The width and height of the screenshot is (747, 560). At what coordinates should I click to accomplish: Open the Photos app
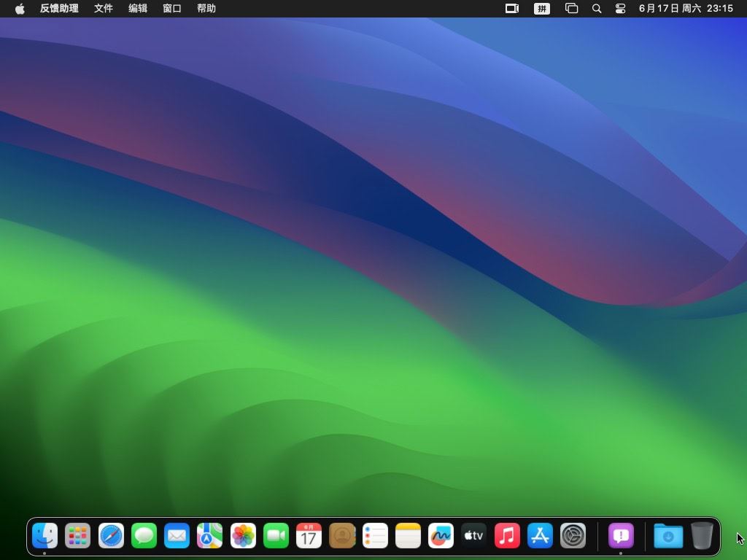[243, 536]
